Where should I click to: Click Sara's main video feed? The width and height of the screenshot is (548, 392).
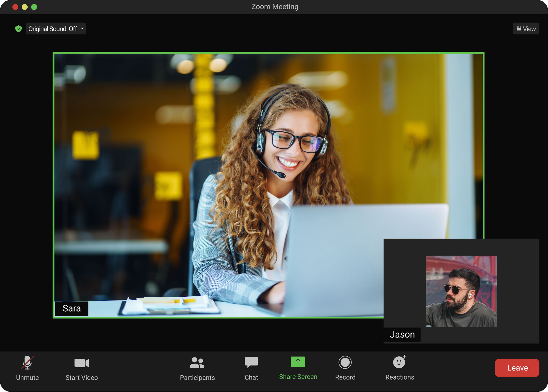click(268, 185)
